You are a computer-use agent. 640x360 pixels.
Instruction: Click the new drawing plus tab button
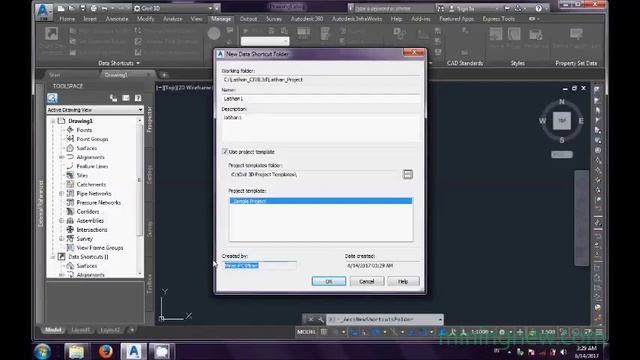tap(164, 75)
